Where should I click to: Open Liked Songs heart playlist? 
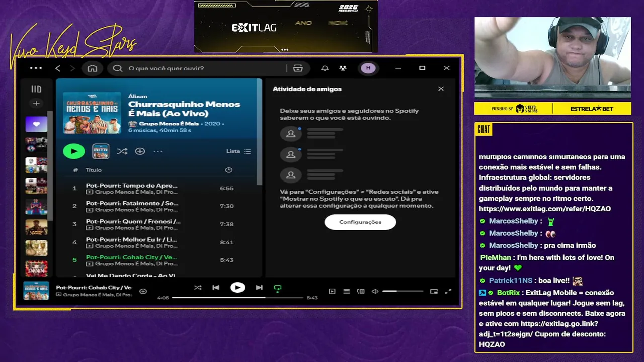(36, 124)
